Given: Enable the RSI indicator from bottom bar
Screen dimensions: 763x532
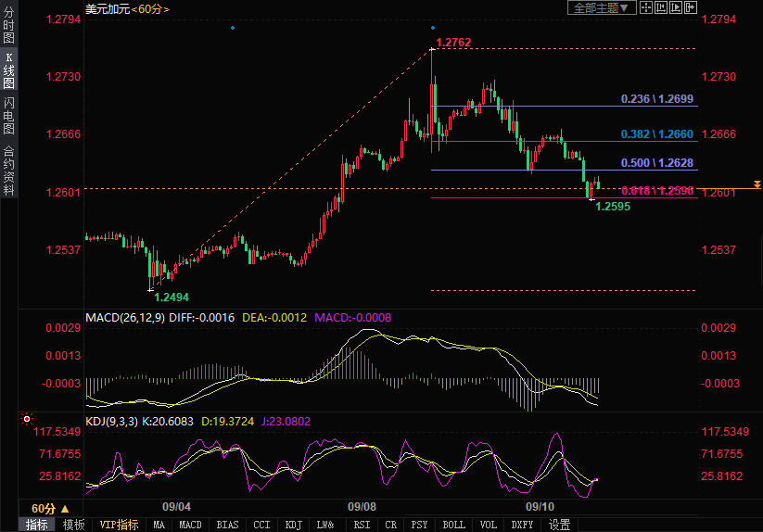Looking at the screenshot, I should pos(360,525).
